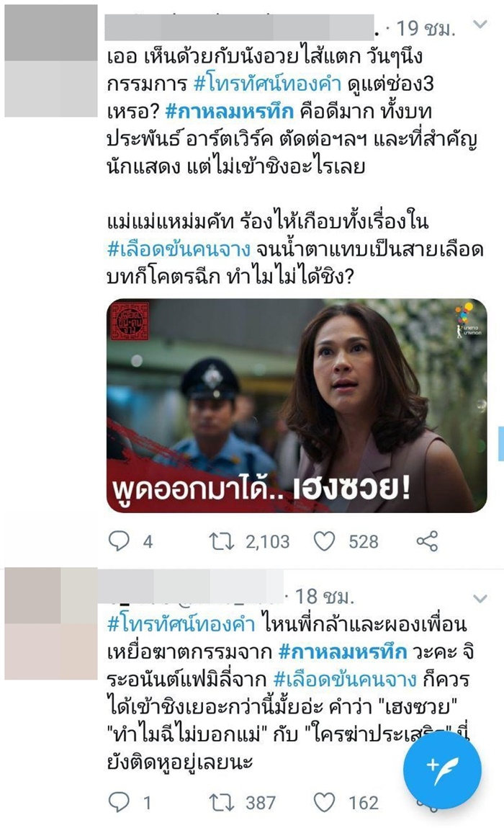The image size is (504, 828).
Task: Tap the compose new tweet floating button
Action: pyautogui.click(x=442, y=770)
